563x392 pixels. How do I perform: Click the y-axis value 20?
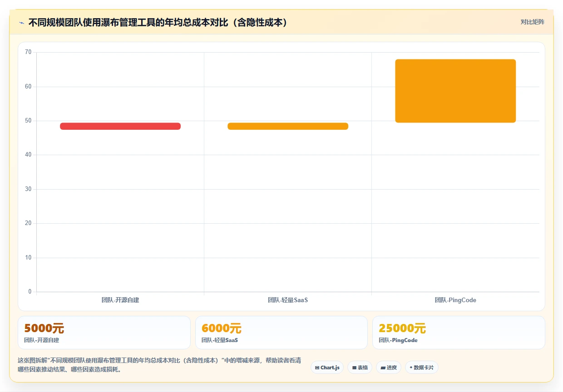click(x=28, y=223)
